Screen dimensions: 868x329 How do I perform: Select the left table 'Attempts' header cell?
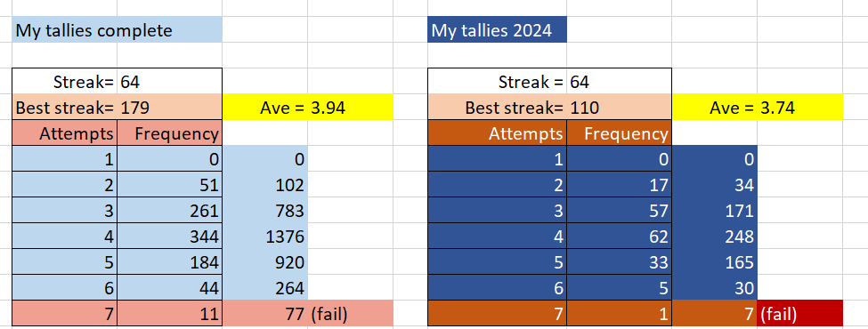point(64,133)
